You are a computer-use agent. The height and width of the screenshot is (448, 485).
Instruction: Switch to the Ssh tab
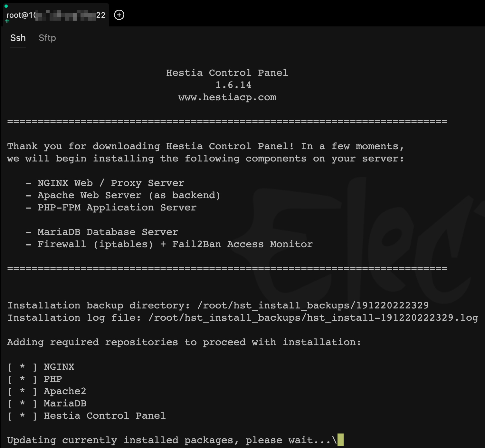[18, 38]
